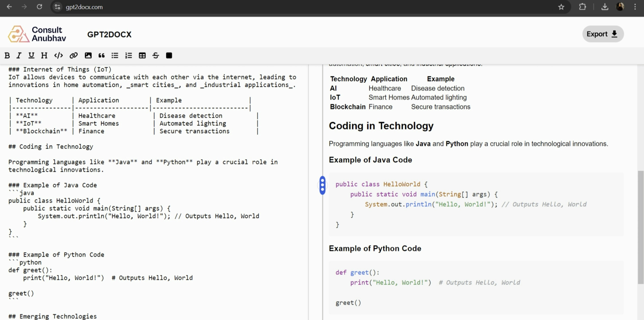
Task: Open the browser three-dot menu
Action: [635, 7]
